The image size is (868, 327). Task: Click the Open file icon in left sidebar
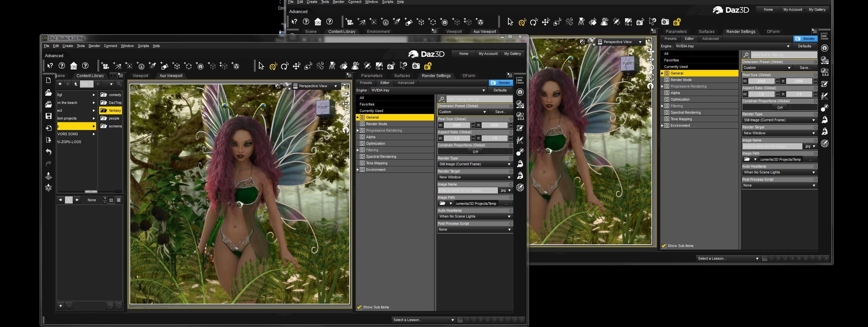(x=49, y=92)
